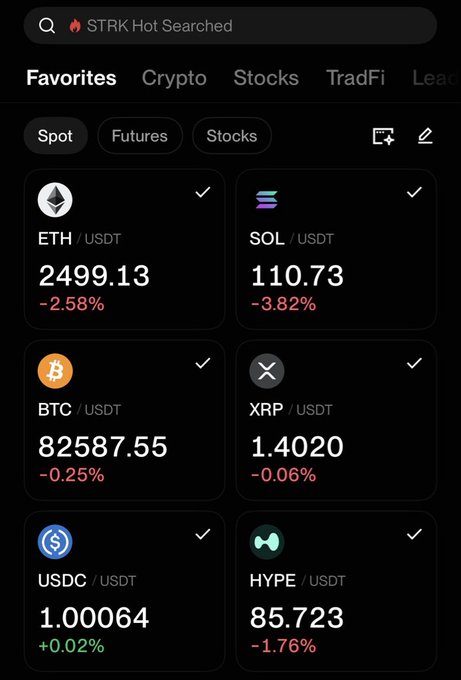
Task: Tap the Bitcoin orange logo
Action: (55, 371)
